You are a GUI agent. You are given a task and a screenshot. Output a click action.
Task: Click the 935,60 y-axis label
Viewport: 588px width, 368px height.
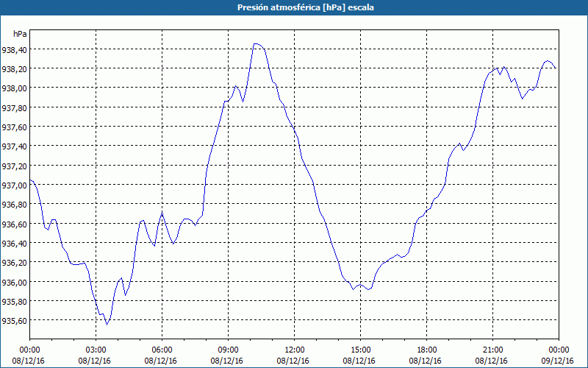15,320
